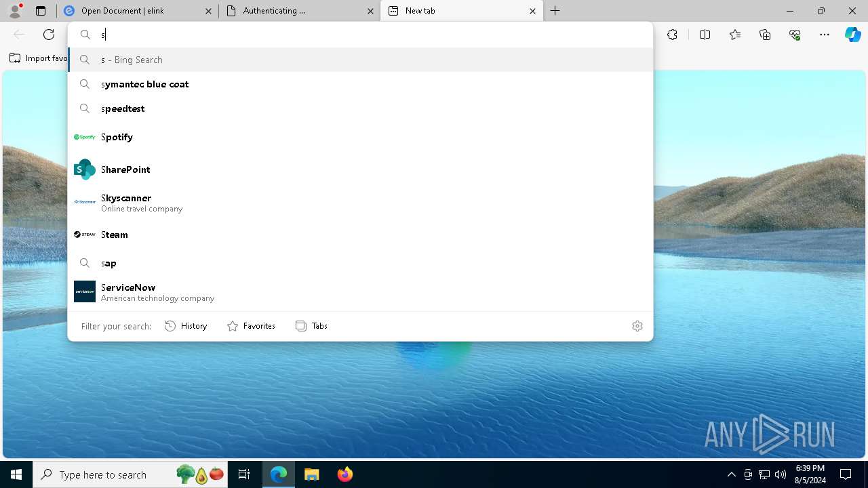Select the SharePoint suggestion

[x=360, y=169]
